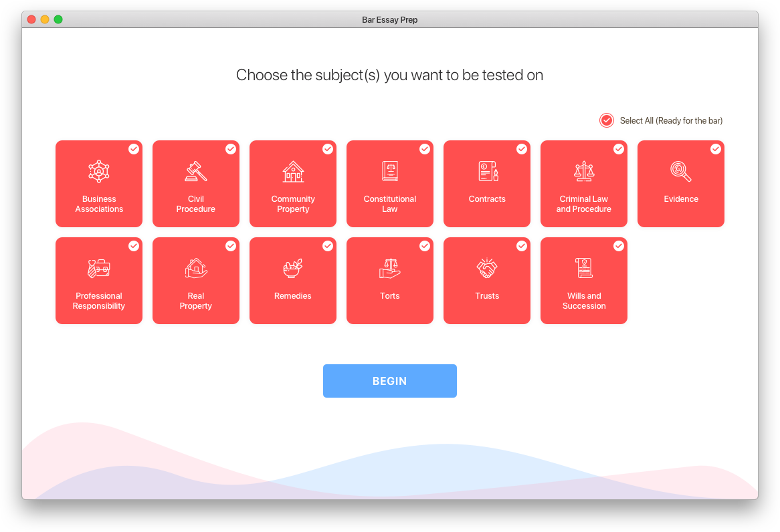Click the green fullscreen window button
Screen dimensions: 780x532
click(58, 19)
